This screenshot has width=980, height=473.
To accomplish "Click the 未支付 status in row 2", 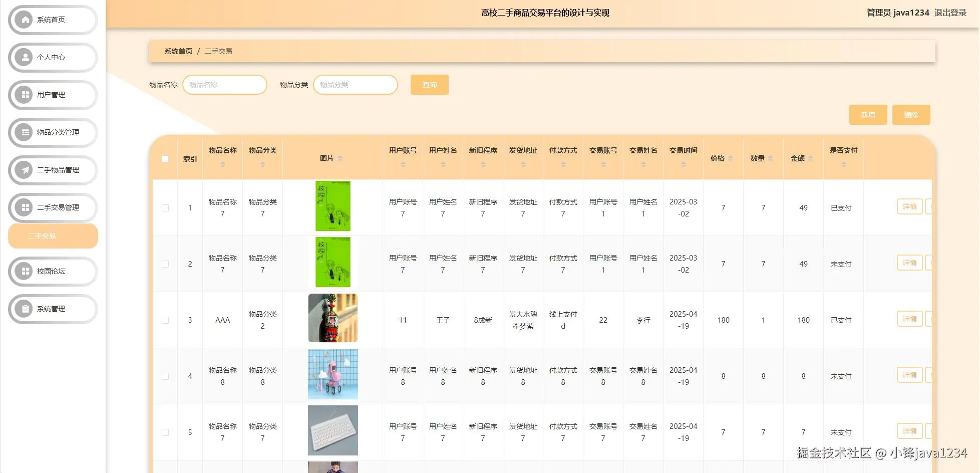I will [x=841, y=264].
